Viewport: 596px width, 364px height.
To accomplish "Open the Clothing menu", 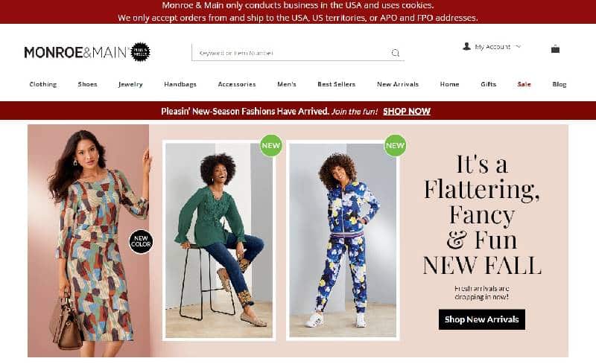I will [x=43, y=84].
